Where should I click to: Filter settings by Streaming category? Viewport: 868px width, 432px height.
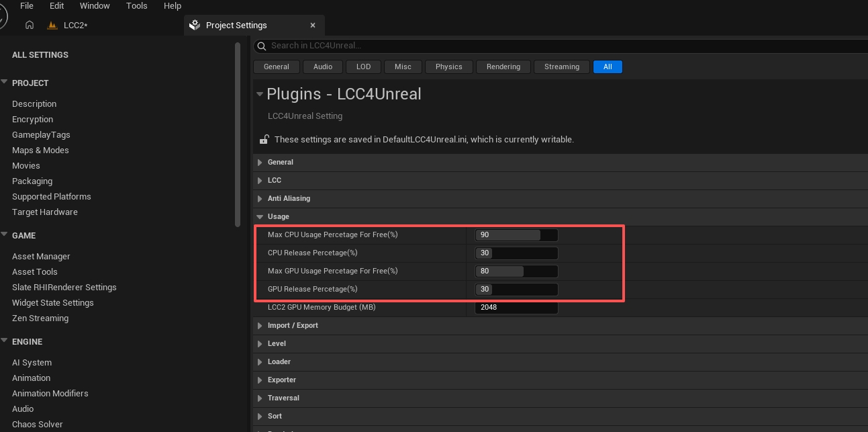coord(562,67)
